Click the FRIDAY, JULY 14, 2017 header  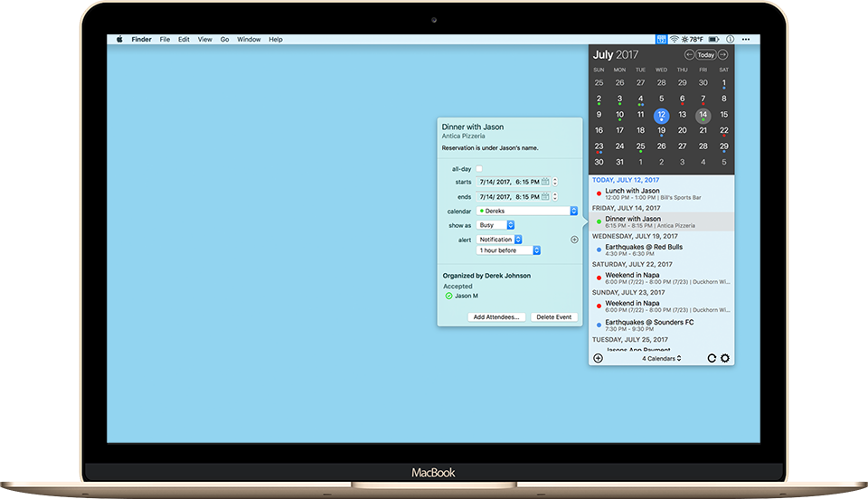[626, 208]
